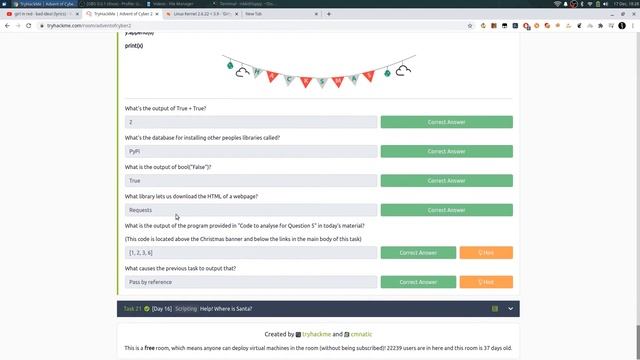Open the volume speaker tray icon
640x360 pixels.
(x=606, y=4)
